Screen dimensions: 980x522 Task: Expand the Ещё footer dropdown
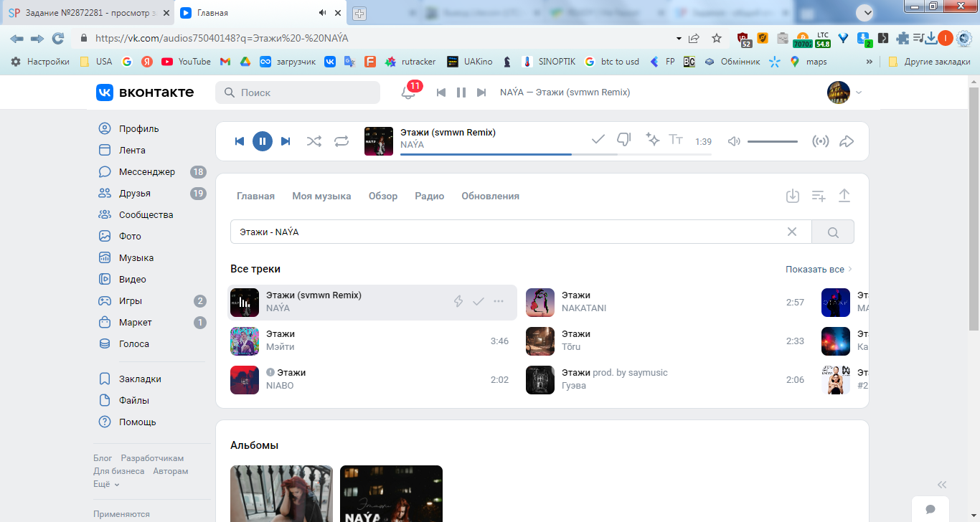[x=106, y=484]
